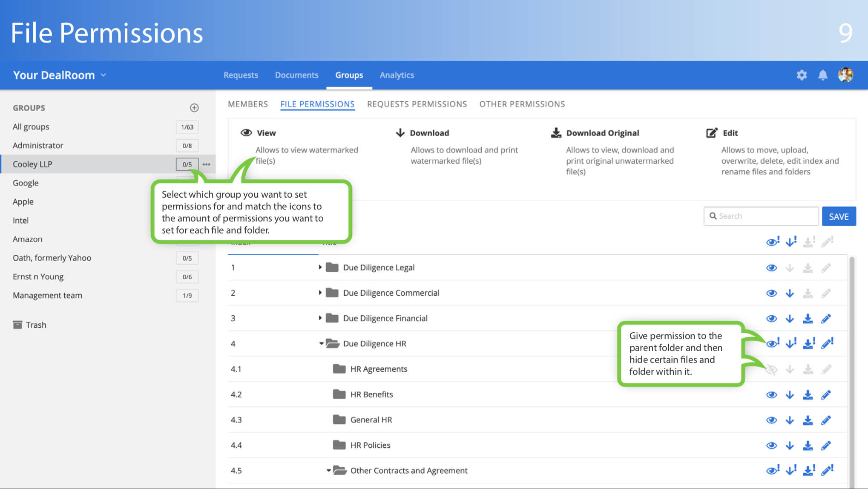Switch to the Requests Permissions tab
Image resolution: width=868 pixels, height=489 pixels.
tap(417, 104)
